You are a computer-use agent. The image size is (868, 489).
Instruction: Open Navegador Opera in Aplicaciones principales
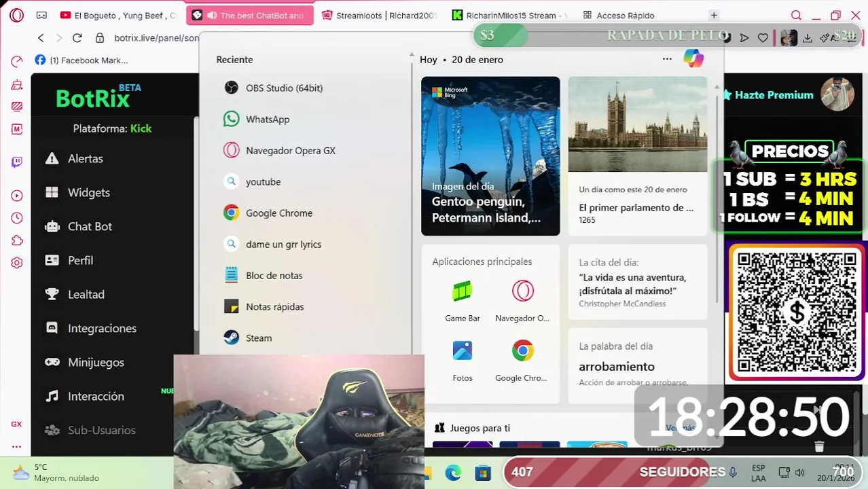click(x=522, y=300)
